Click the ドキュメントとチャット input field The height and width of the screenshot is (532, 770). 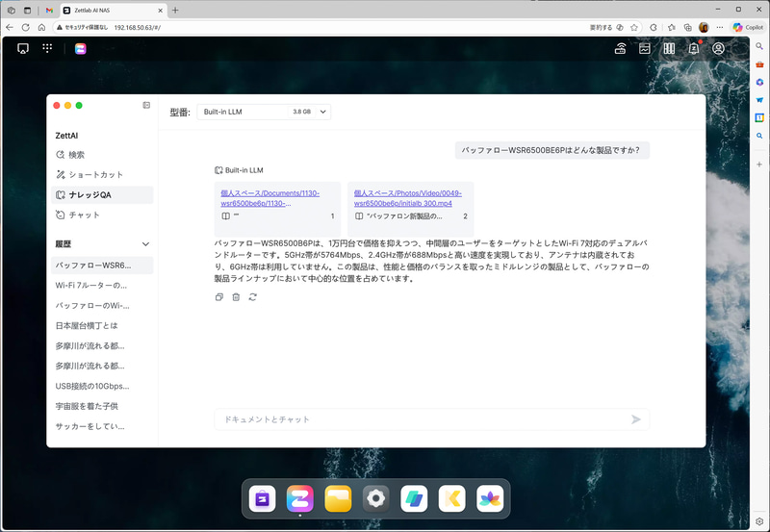tap(431, 419)
